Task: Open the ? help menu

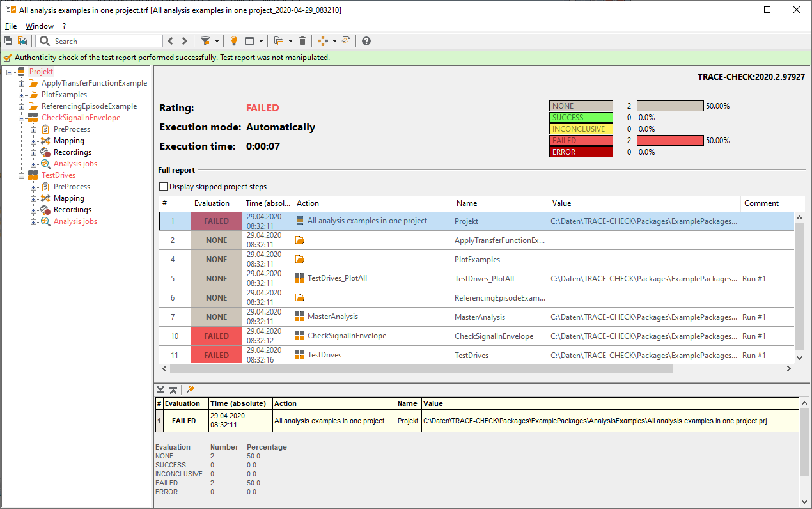Action: point(64,26)
